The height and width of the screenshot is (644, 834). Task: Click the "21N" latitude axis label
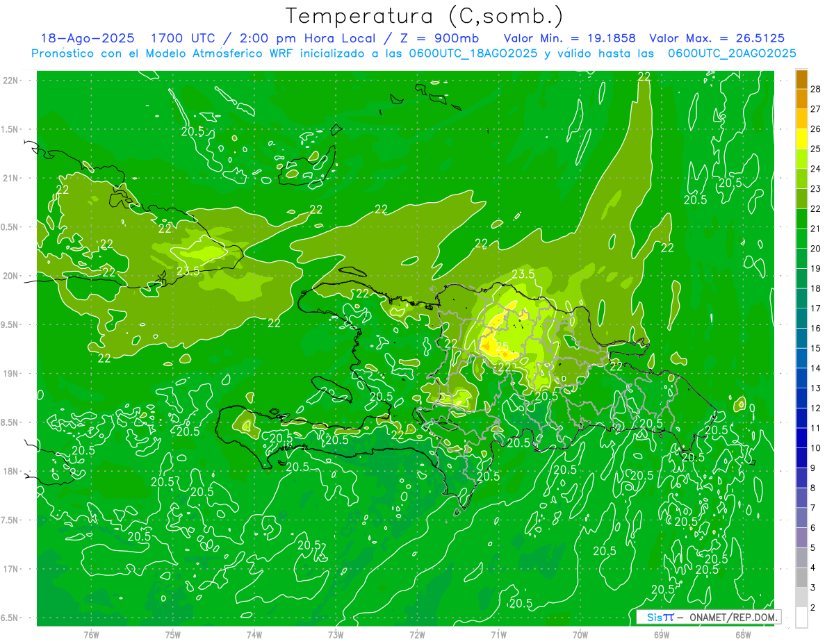click(10, 178)
